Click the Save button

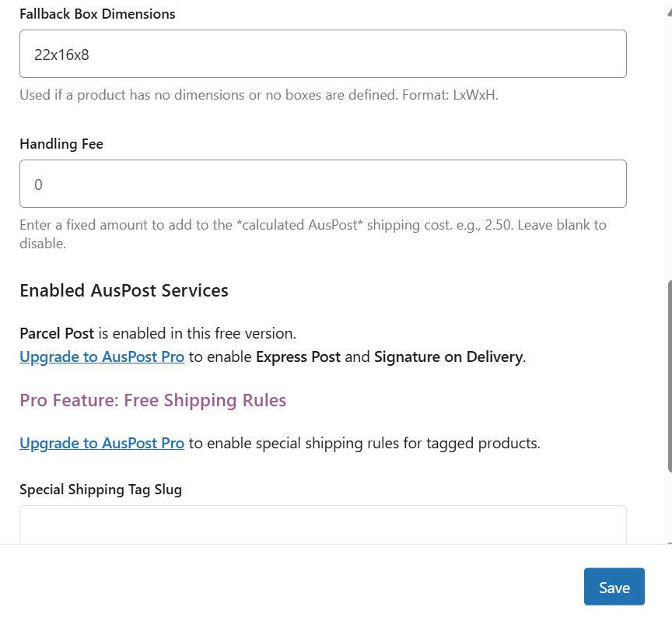click(614, 587)
